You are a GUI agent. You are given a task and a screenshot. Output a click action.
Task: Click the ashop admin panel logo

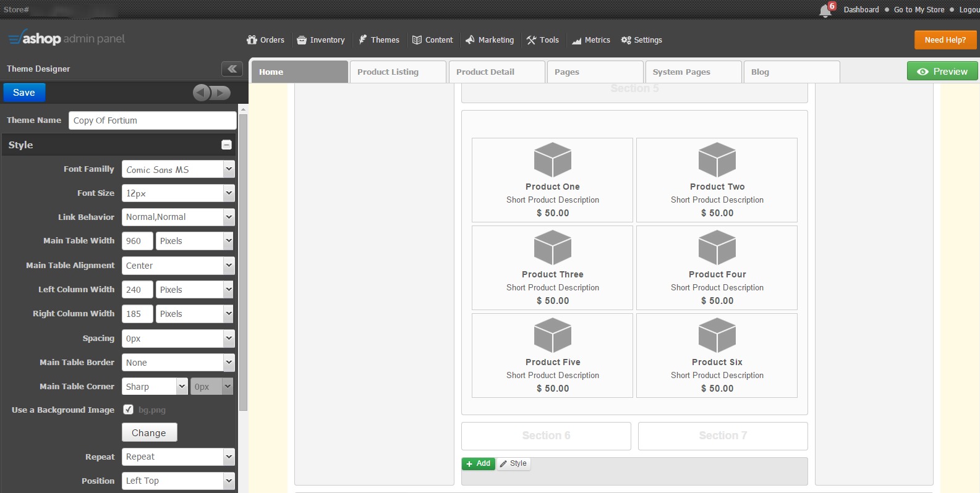[66, 38]
